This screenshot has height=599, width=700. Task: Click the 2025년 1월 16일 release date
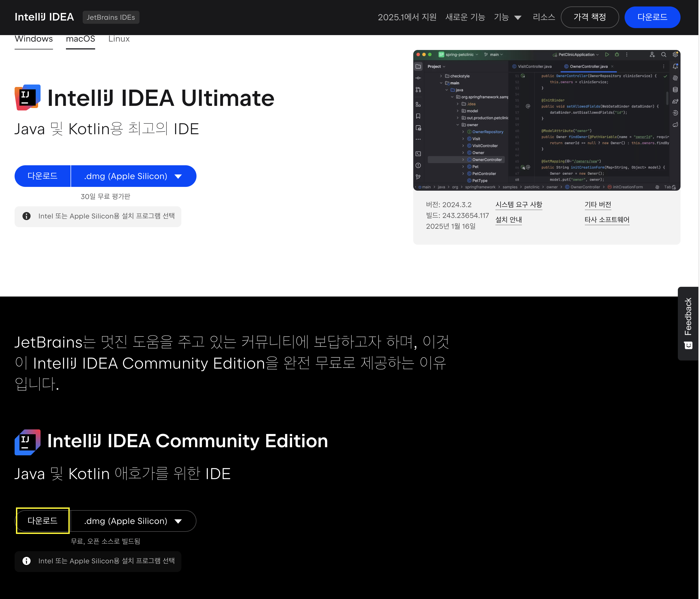(x=450, y=226)
